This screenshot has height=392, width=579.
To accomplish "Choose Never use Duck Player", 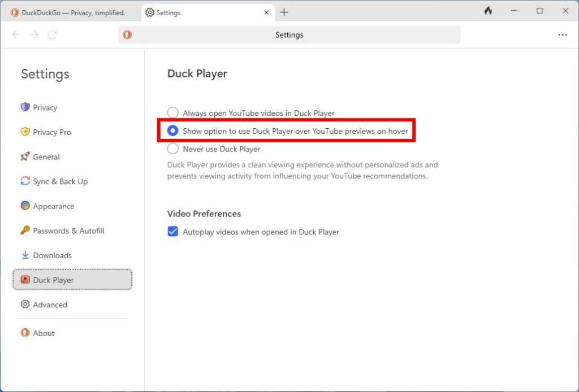I will coord(172,149).
